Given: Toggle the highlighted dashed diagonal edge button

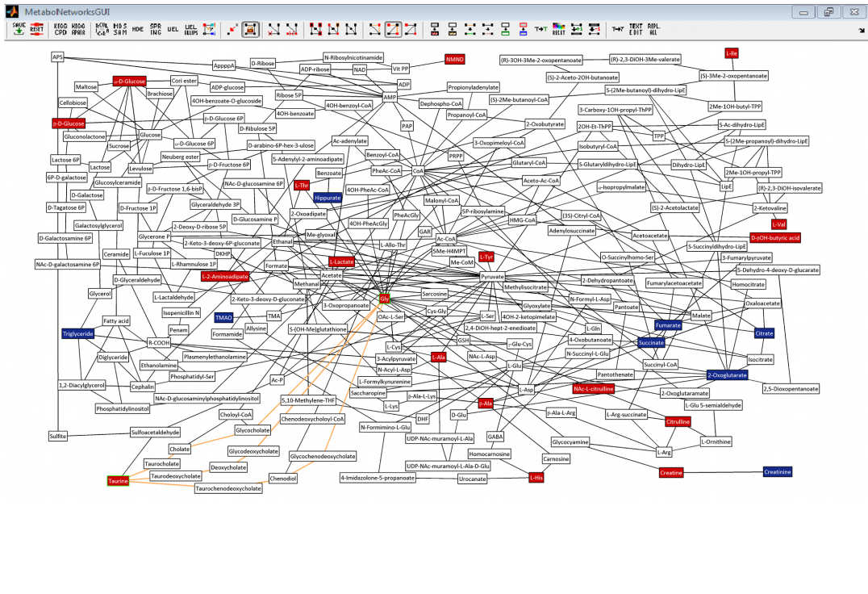Looking at the screenshot, I should point(393,29).
